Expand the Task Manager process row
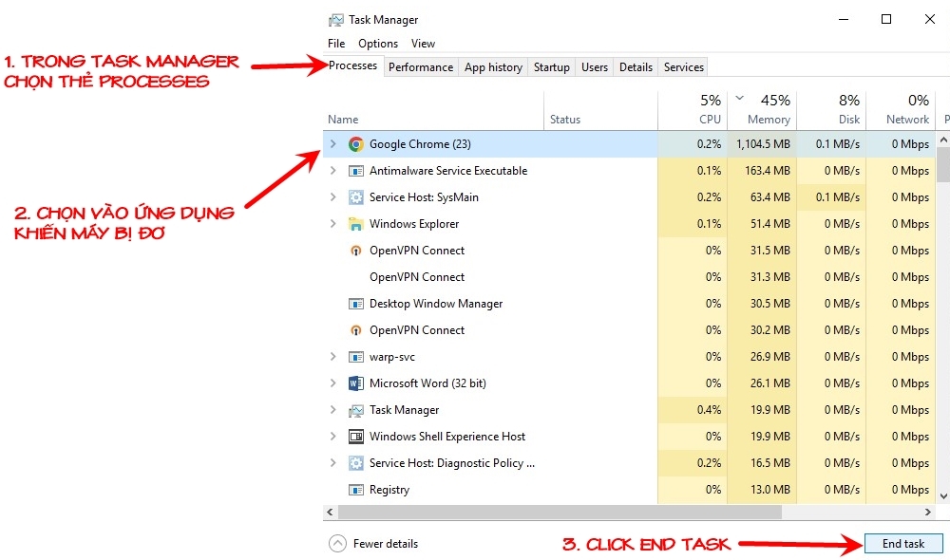This screenshot has height=560, width=950. pyautogui.click(x=332, y=410)
